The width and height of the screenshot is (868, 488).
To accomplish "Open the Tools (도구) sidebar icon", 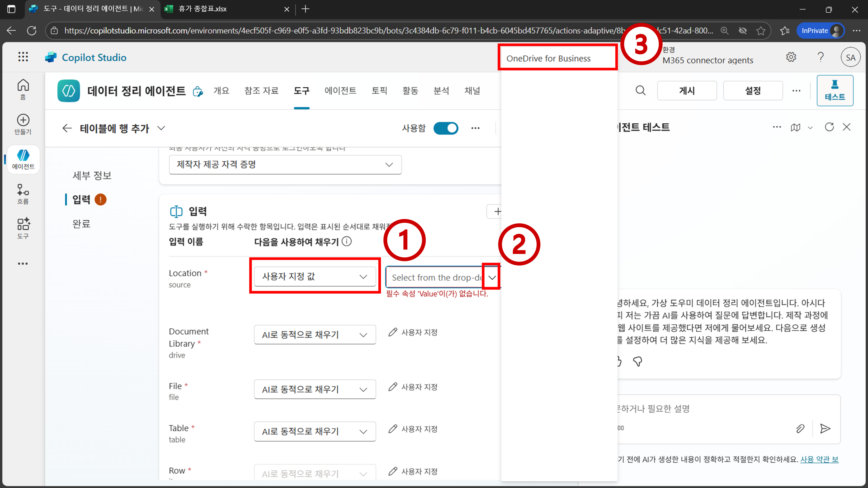I will point(23,228).
